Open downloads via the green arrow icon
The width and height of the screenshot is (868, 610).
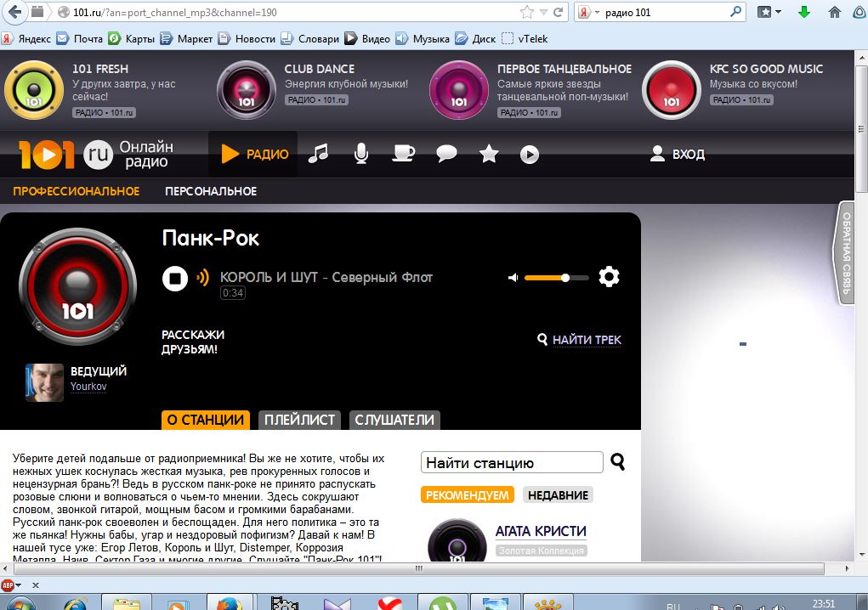click(x=804, y=12)
